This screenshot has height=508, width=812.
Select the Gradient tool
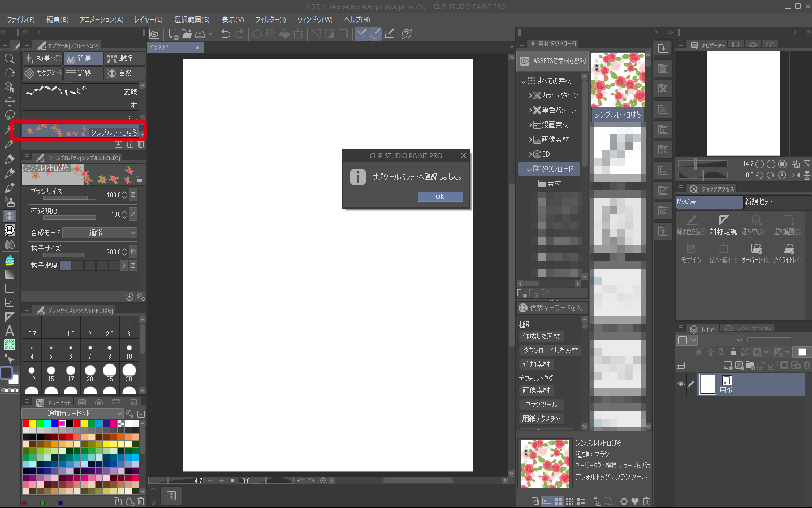pos(10,274)
